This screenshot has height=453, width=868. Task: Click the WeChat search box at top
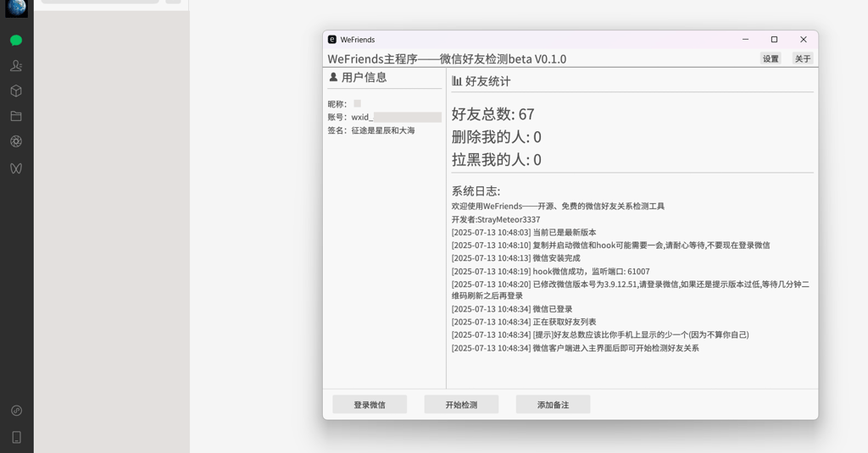coord(100,2)
